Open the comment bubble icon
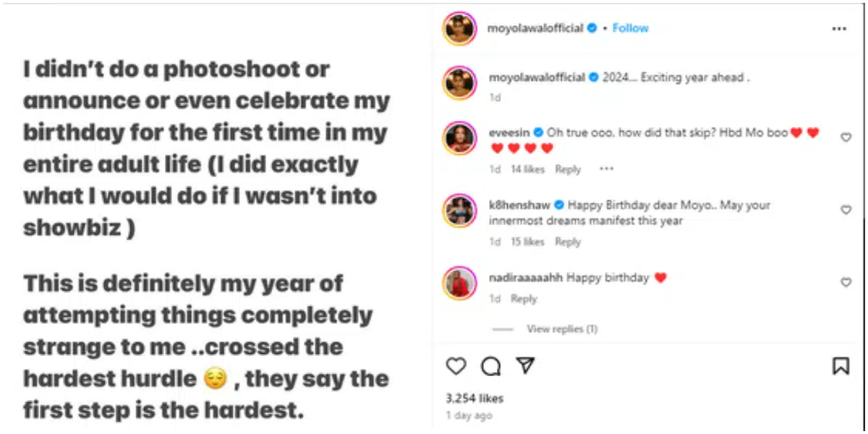Screen dimensions: 868x434 coord(491,367)
